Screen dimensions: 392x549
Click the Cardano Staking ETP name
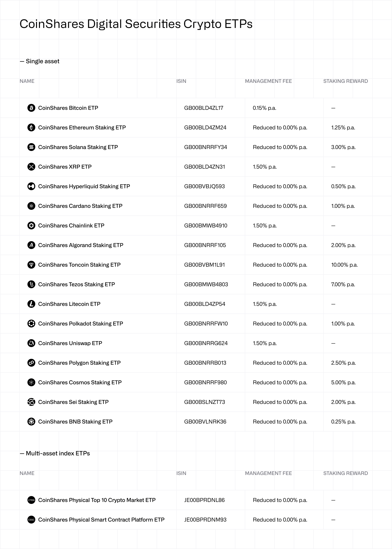coord(80,206)
